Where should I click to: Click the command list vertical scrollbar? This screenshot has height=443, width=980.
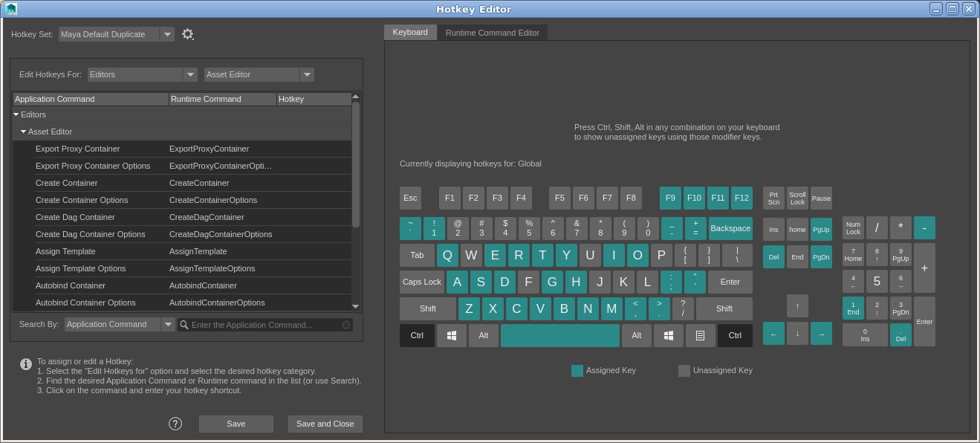356,164
